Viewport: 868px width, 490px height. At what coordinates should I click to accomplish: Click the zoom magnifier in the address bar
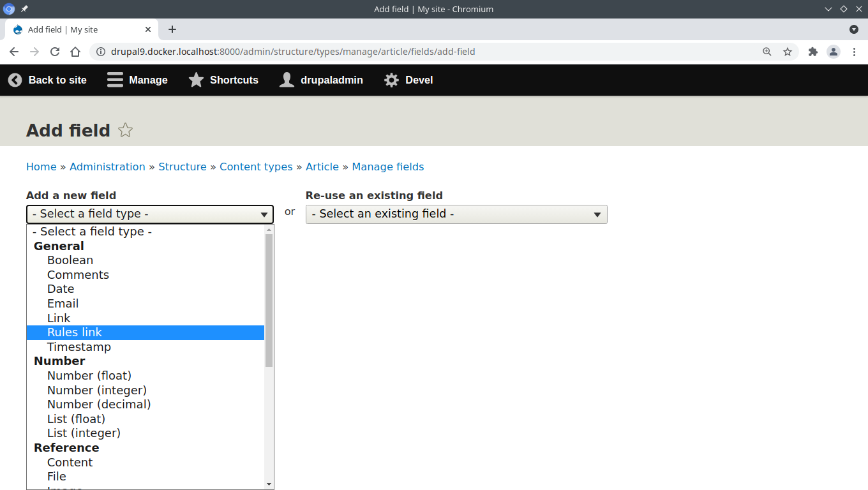[767, 52]
